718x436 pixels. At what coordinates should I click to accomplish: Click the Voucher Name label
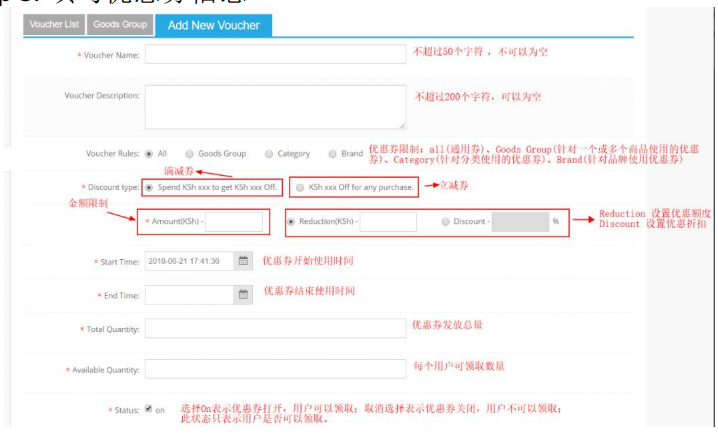[111, 55]
